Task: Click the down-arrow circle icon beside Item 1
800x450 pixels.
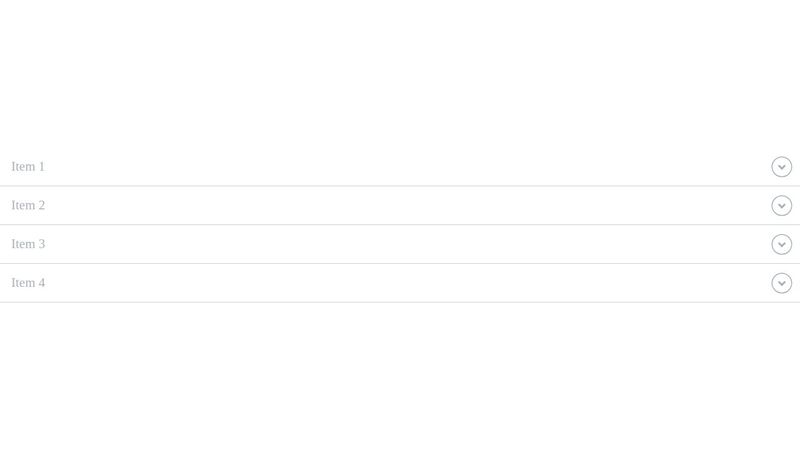Action: (781, 167)
